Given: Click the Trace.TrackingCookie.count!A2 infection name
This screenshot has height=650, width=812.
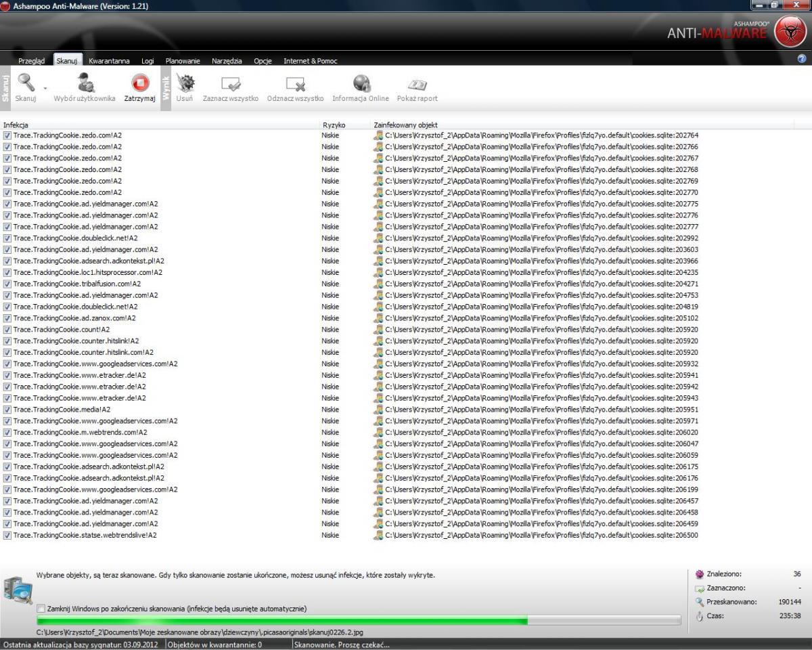Looking at the screenshot, I should pos(61,330).
